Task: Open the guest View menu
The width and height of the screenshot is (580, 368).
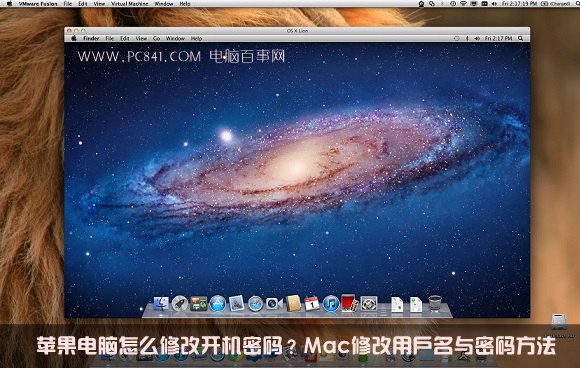Action: tap(141, 38)
